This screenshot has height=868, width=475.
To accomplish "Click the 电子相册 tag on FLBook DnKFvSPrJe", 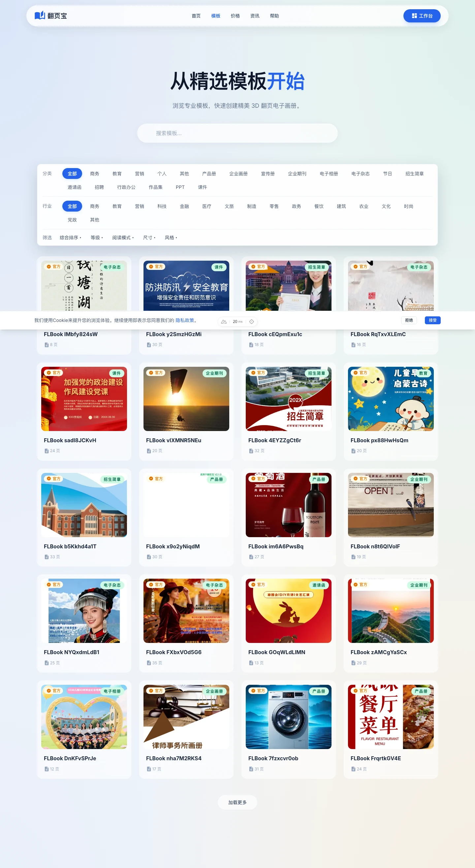I will (112, 691).
